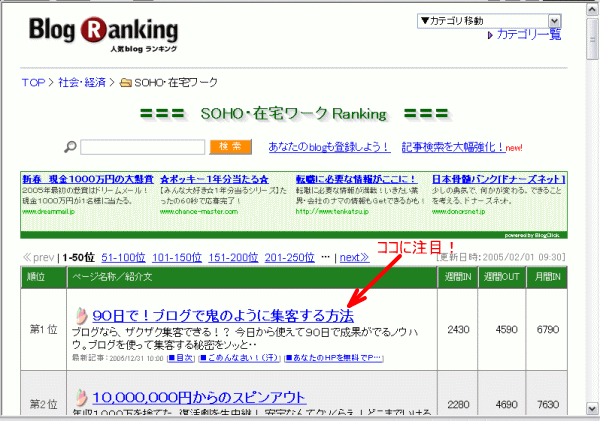Go to TOP breadcrumb link

coord(33,82)
